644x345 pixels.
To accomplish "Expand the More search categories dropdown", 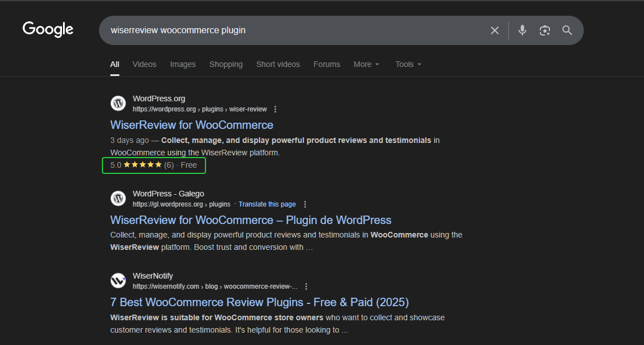I will point(366,64).
